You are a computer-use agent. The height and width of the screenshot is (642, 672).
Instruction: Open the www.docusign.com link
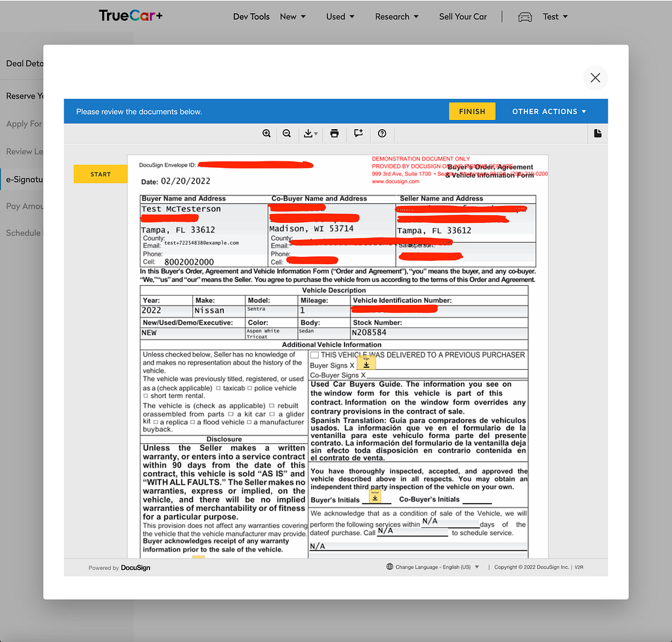coord(396,182)
